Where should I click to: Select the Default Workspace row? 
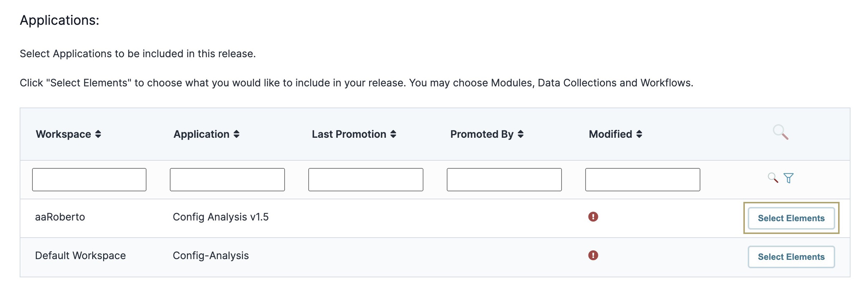pyautogui.click(x=435, y=257)
